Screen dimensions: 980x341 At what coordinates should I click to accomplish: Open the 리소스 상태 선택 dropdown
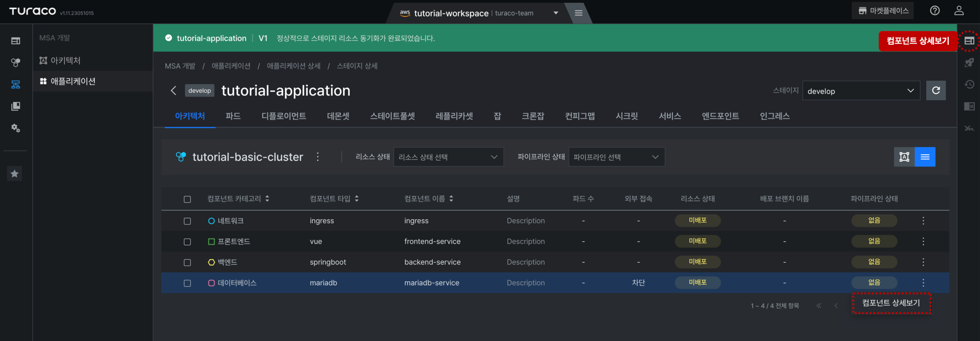(x=448, y=157)
